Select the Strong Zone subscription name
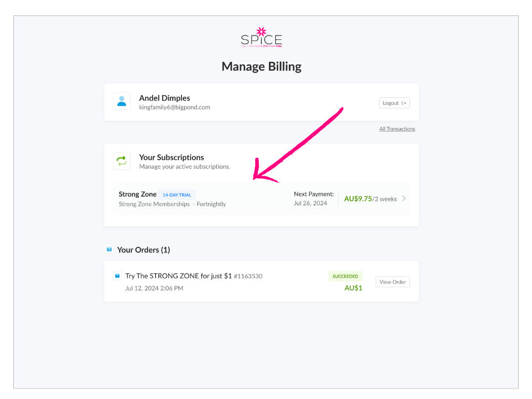This screenshot has height=399, width=532. click(x=137, y=194)
